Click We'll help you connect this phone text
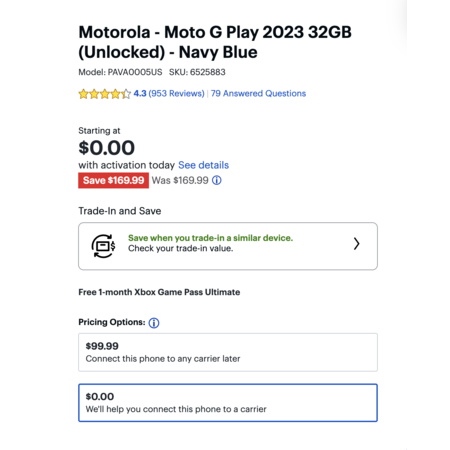 [x=176, y=409]
